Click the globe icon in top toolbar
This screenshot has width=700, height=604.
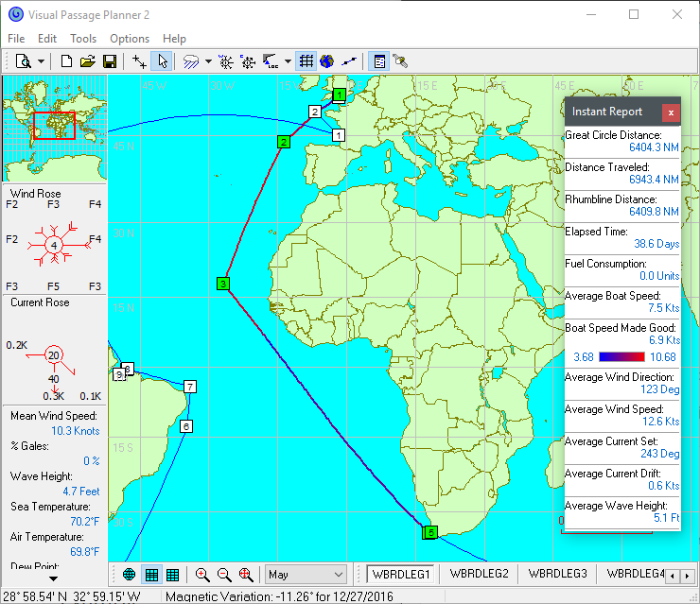[326, 61]
